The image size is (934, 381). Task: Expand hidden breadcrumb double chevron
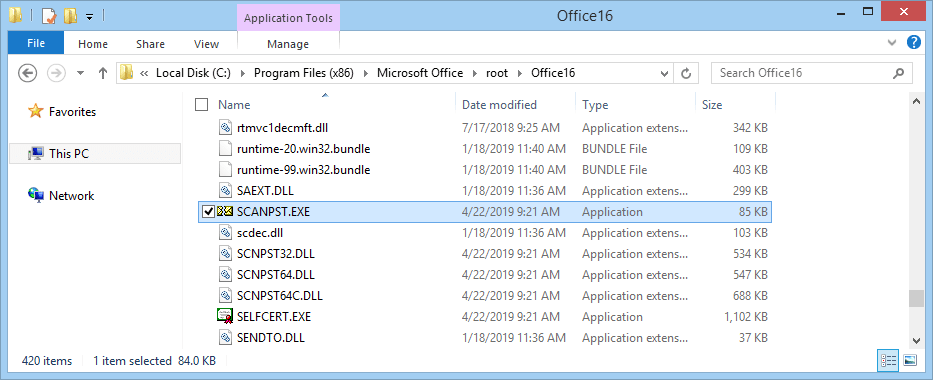coord(144,73)
